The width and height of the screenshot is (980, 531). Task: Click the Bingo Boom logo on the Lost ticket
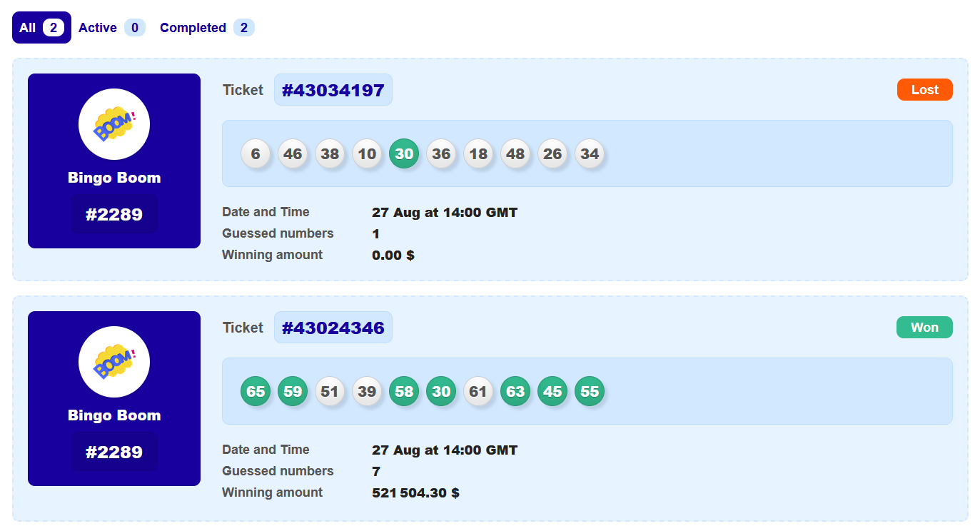click(x=114, y=124)
